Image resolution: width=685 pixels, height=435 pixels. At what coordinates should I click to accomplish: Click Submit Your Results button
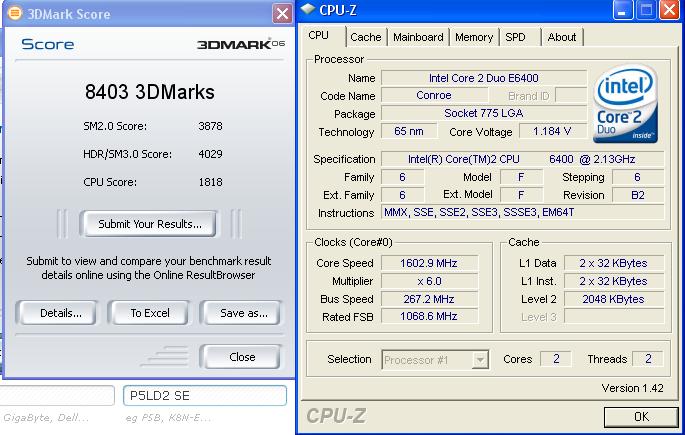pos(149,224)
